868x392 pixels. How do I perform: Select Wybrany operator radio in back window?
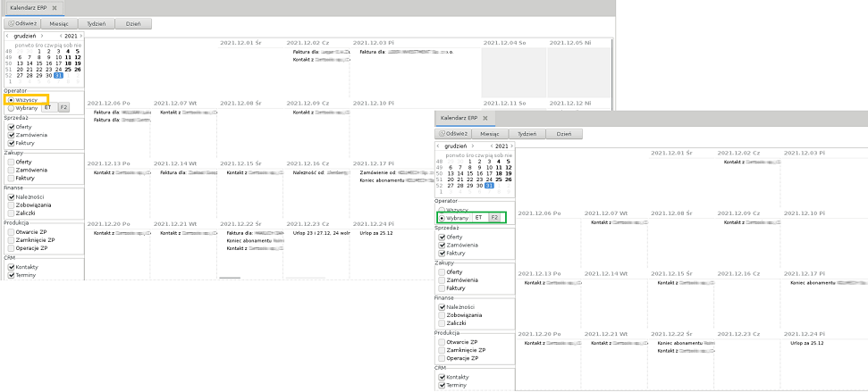[11, 108]
